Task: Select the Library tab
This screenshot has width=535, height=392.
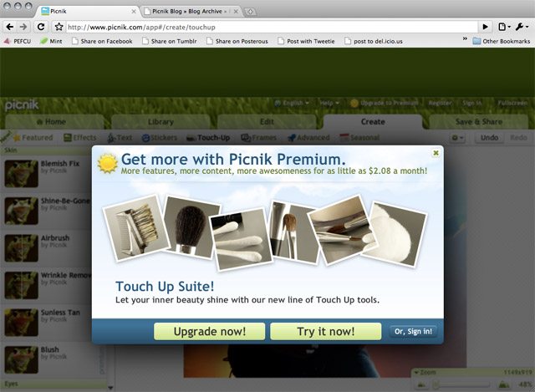Action: [x=160, y=122]
